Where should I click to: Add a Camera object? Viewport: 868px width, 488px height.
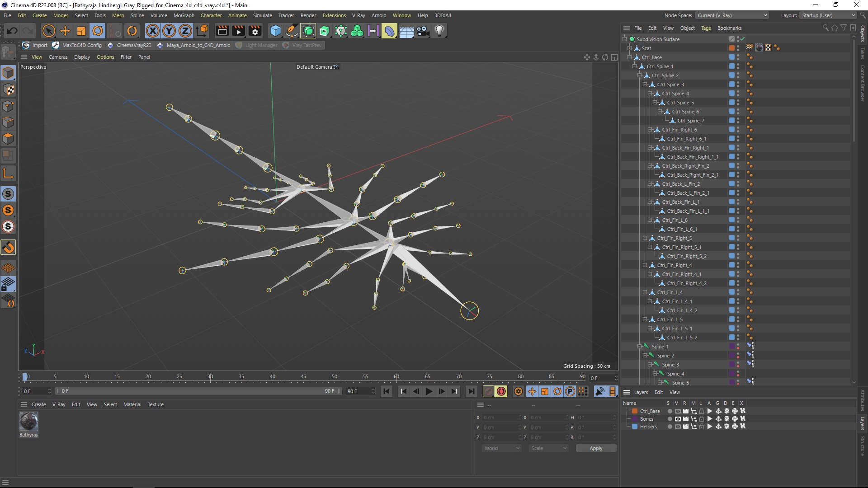coord(423,31)
